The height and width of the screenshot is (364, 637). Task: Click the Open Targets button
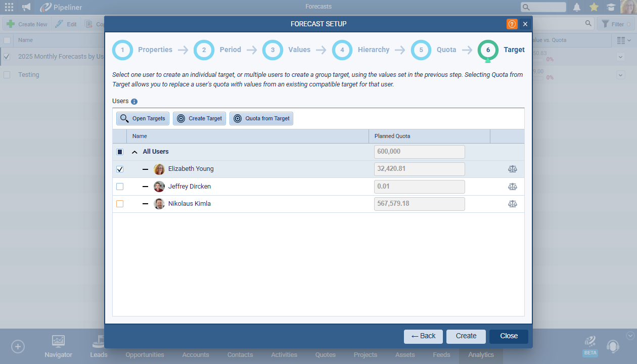tap(143, 119)
